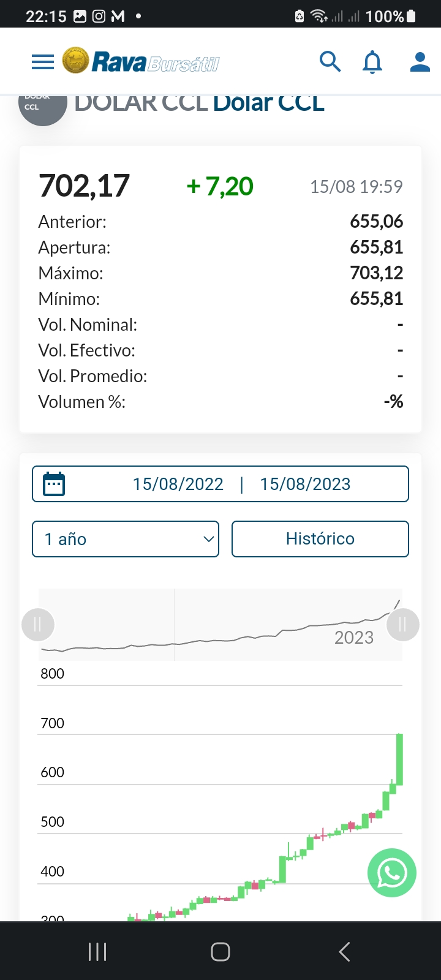Viewport: 441px width, 980px height.
Task: Open the notifications bell
Action: pos(372,62)
